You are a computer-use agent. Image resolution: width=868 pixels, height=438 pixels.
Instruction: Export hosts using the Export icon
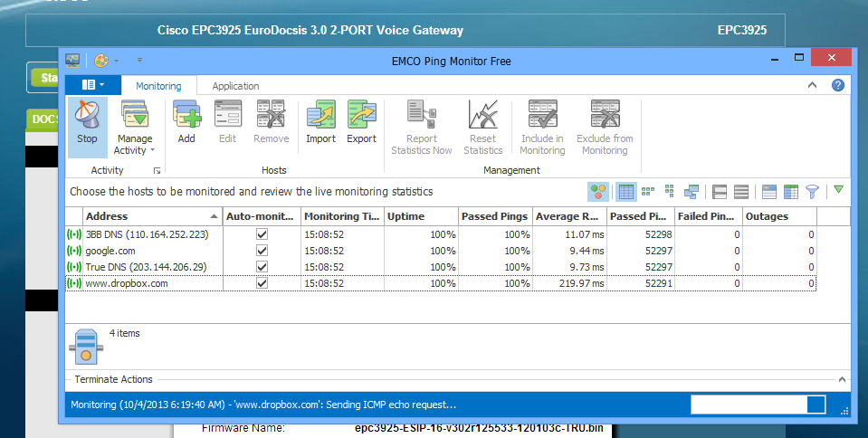point(361,115)
